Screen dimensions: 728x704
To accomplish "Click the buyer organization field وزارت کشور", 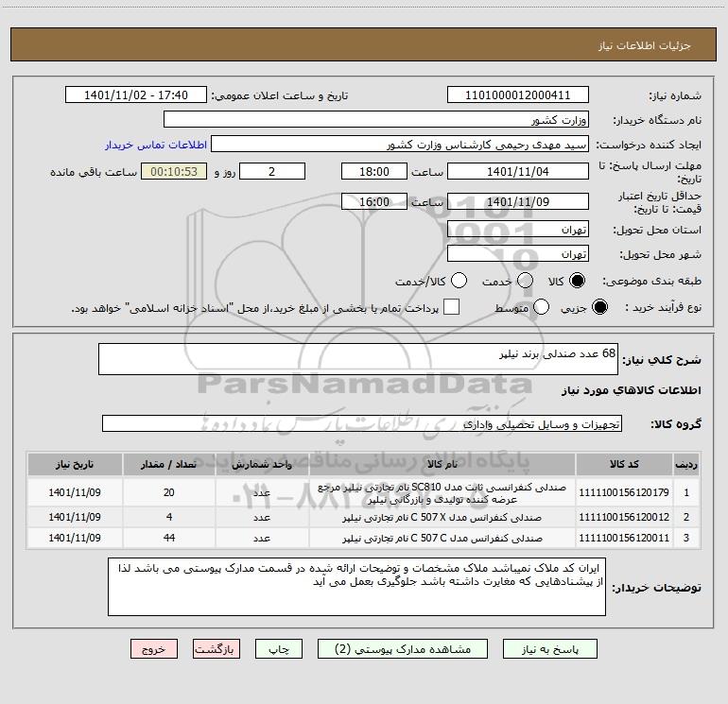I will point(376,120).
